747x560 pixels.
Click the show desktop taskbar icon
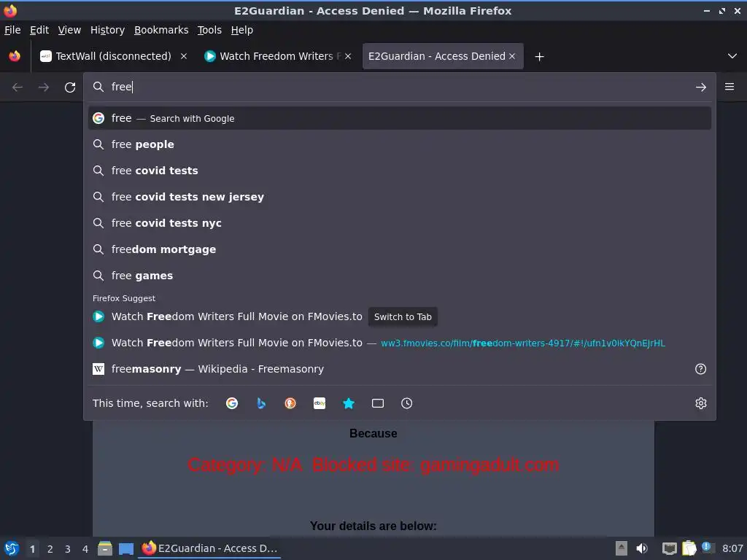pos(126,548)
